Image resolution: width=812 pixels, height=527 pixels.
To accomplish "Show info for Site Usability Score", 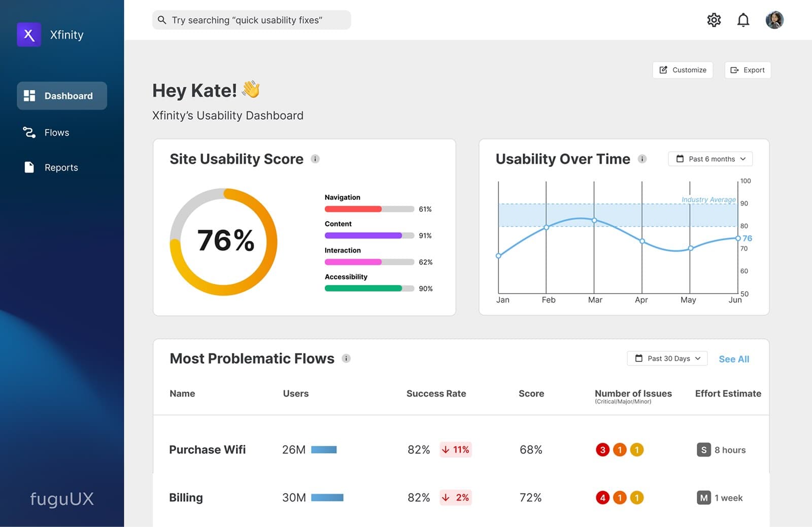I will point(315,159).
